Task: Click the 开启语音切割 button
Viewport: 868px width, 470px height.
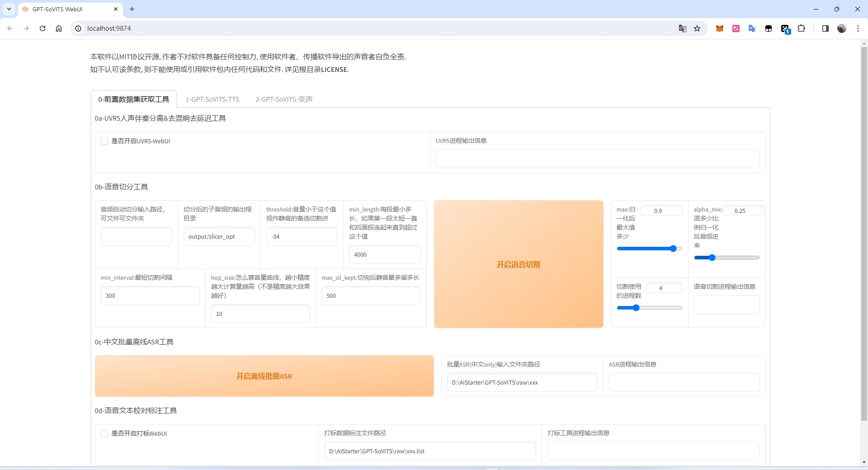Action: tap(518, 264)
